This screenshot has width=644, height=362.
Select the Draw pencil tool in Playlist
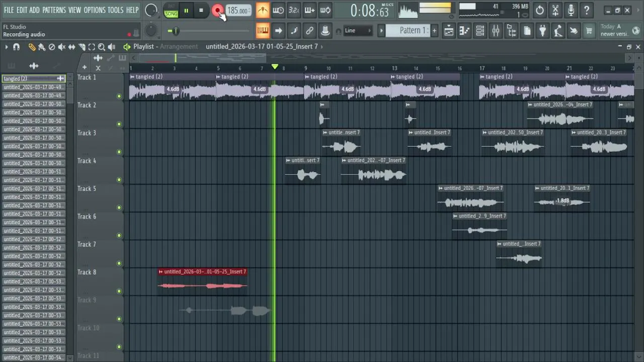tap(32, 47)
